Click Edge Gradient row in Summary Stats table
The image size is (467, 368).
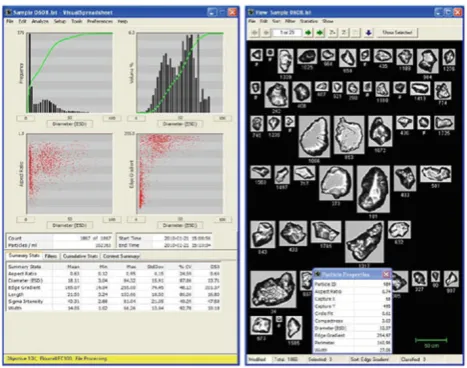tap(113, 287)
